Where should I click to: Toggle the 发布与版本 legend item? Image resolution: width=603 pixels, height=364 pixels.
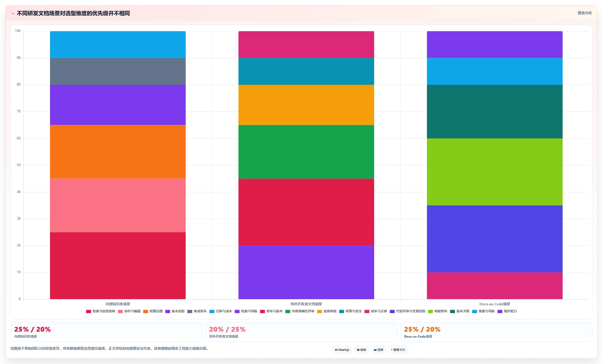271,311
